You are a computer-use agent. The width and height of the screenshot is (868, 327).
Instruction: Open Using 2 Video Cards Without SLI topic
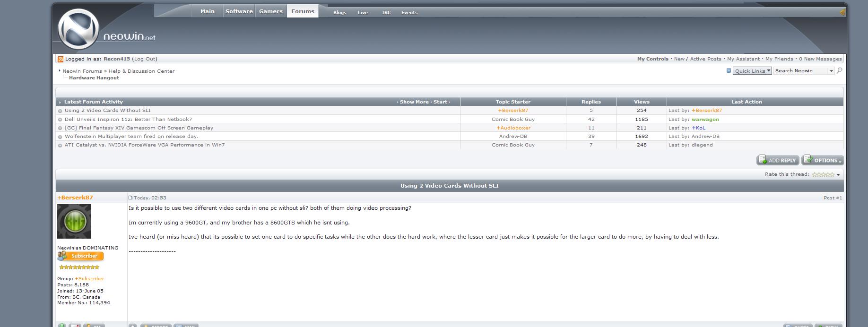pyautogui.click(x=108, y=111)
